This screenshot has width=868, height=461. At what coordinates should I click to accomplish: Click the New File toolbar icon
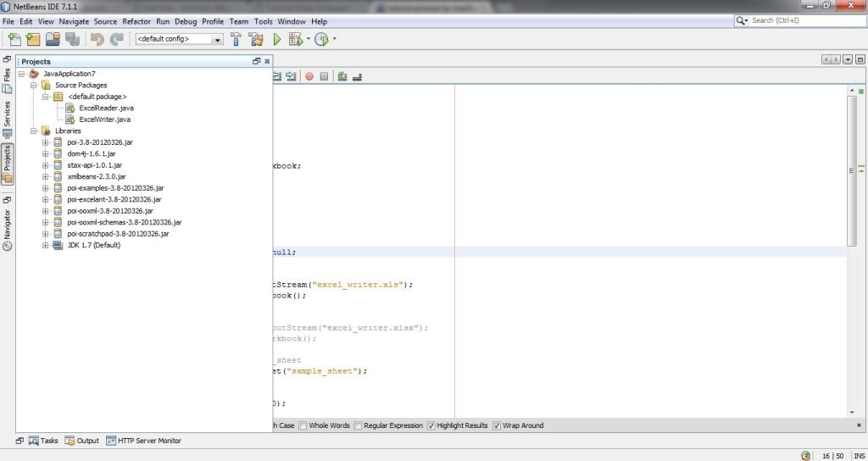tap(14, 39)
